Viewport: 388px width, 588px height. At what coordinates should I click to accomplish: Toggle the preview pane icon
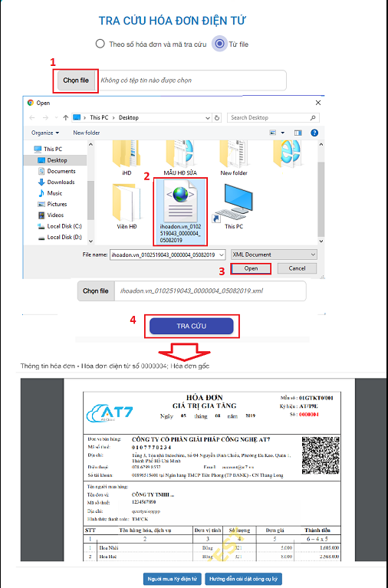point(298,133)
